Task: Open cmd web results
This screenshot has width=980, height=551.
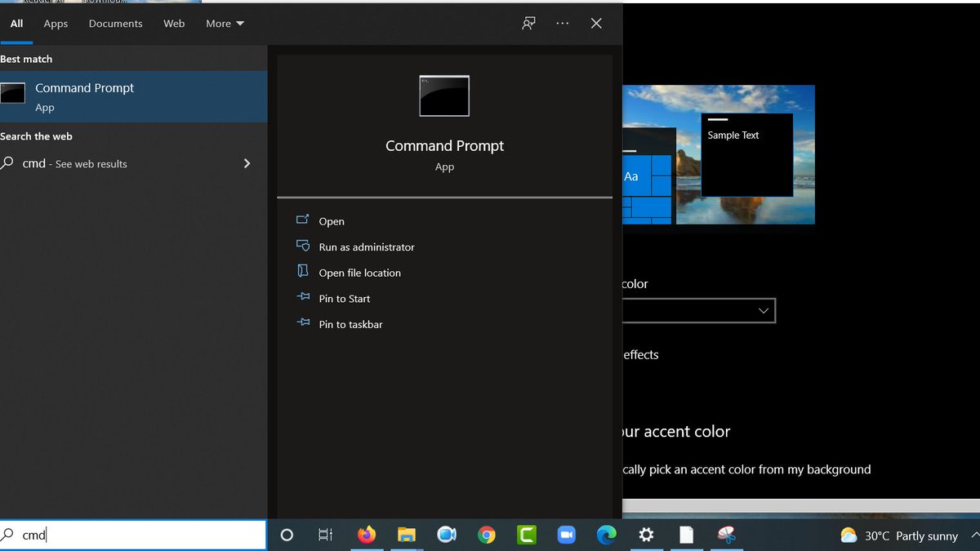Action: pyautogui.click(x=133, y=163)
